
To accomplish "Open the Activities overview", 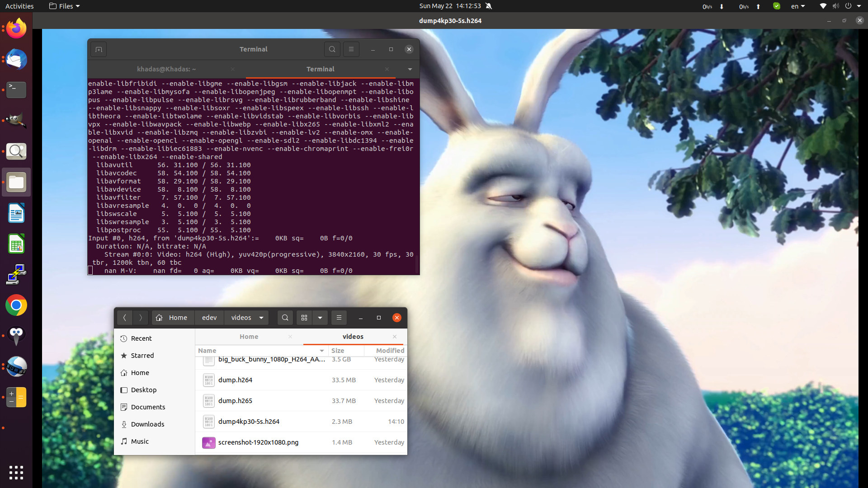I will 19,6.
